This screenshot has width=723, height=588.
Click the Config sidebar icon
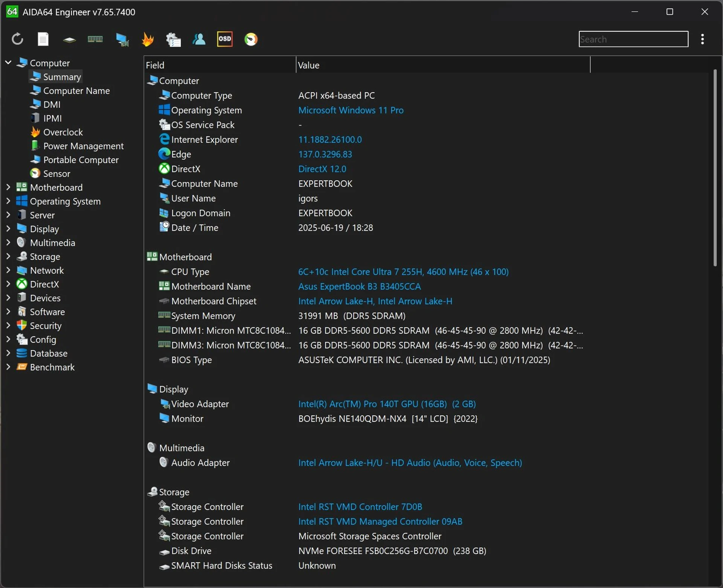(x=22, y=339)
